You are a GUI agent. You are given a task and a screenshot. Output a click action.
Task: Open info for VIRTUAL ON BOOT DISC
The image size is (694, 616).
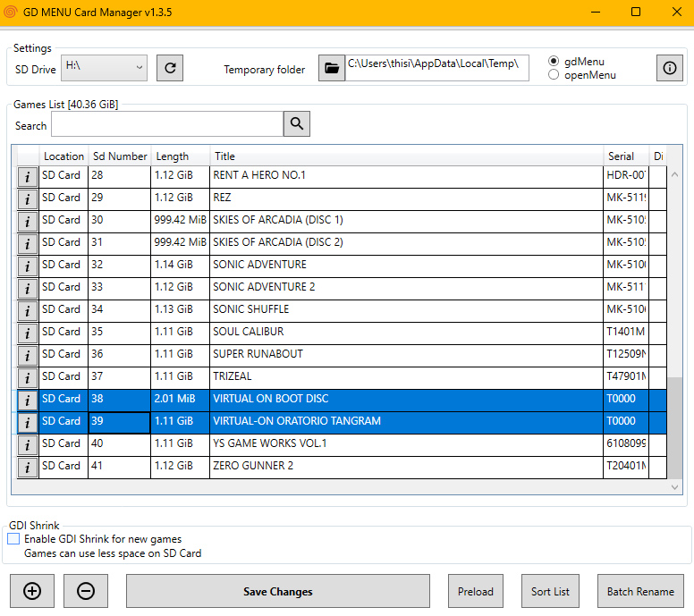pyautogui.click(x=28, y=401)
